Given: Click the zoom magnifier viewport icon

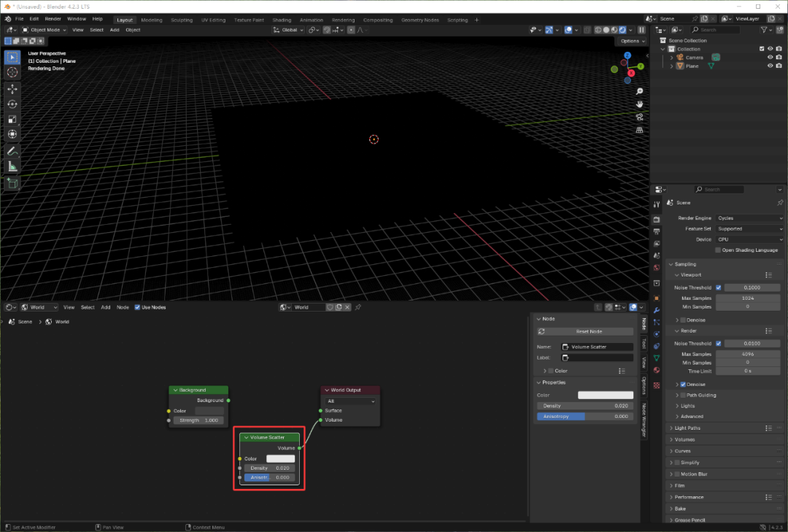Looking at the screenshot, I should 639,91.
